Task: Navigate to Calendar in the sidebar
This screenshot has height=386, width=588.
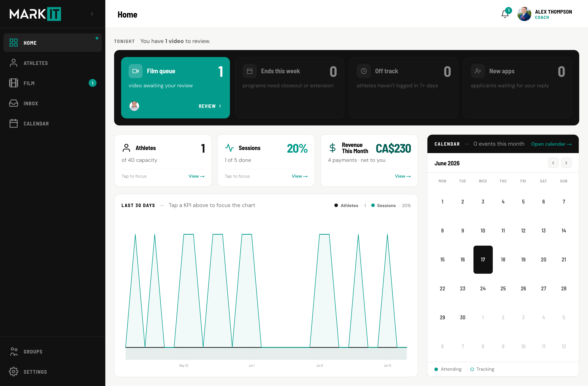Action: [x=53, y=123]
